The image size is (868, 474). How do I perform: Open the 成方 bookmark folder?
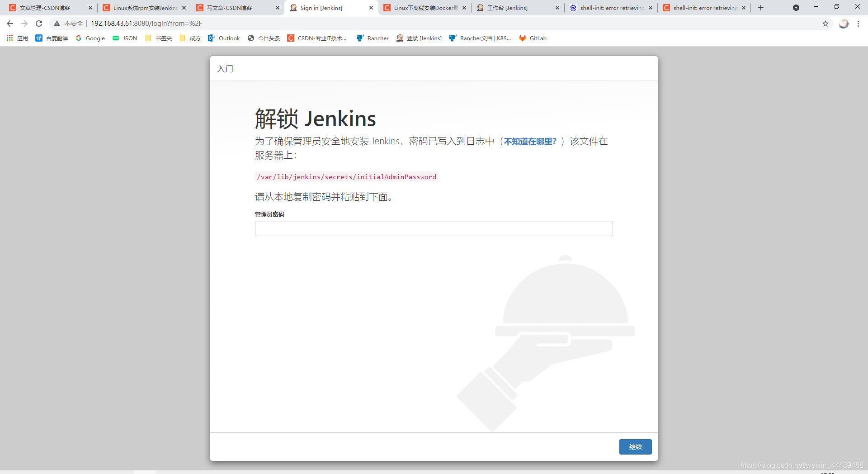click(x=190, y=38)
